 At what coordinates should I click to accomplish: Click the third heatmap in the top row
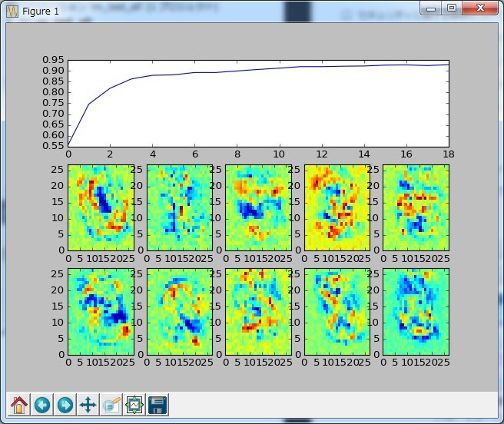258,207
